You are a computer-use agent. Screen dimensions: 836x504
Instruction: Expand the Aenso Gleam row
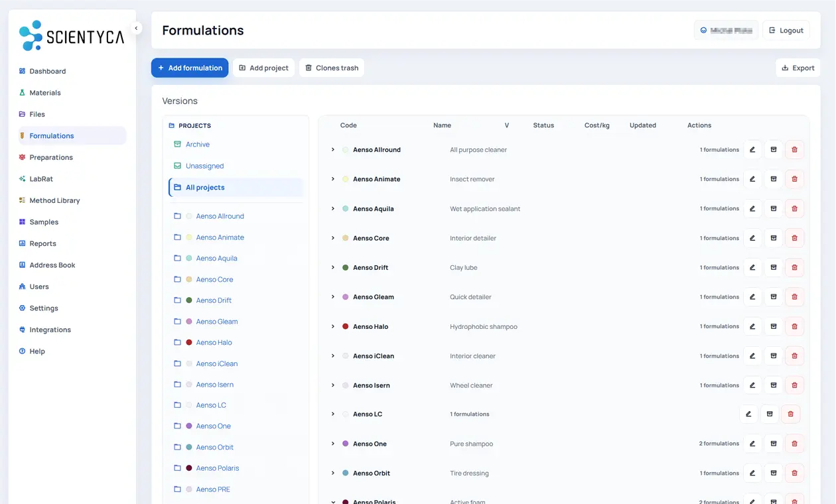[333, 297]
